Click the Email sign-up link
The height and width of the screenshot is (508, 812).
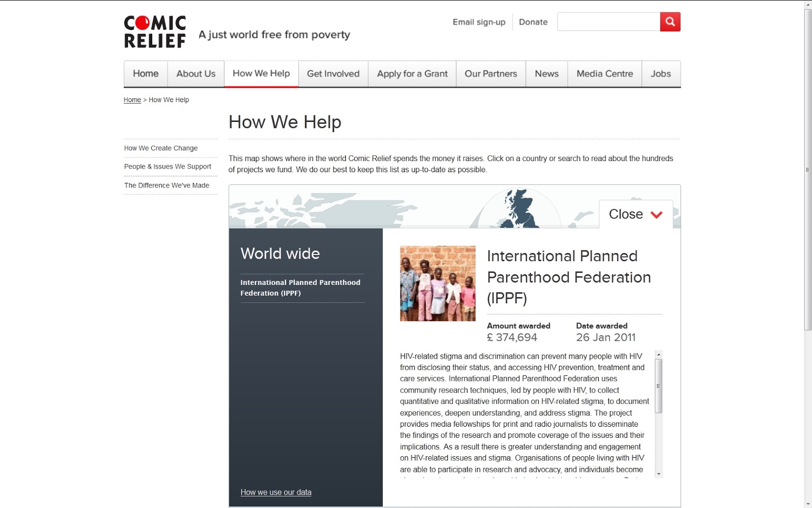point(479,22)
